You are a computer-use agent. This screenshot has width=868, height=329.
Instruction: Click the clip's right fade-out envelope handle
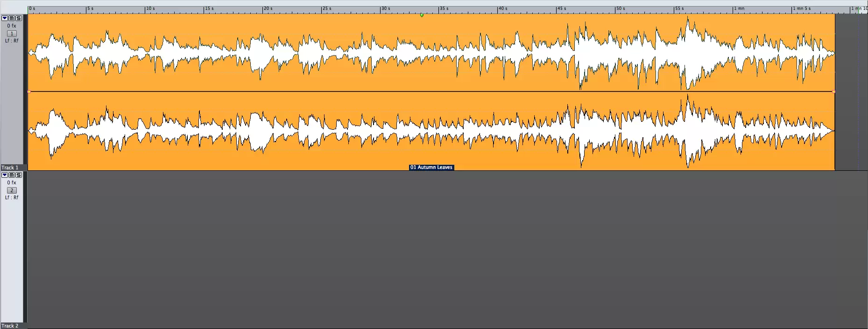point(834,91)
